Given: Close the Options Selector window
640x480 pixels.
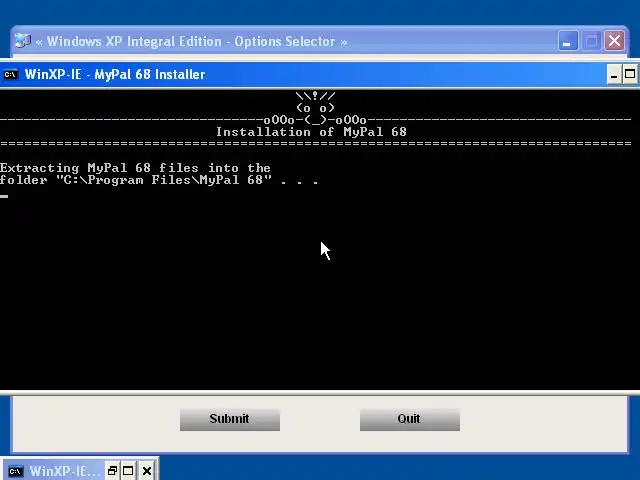Looking at the screenshot, I should click(x=614, y=41).
